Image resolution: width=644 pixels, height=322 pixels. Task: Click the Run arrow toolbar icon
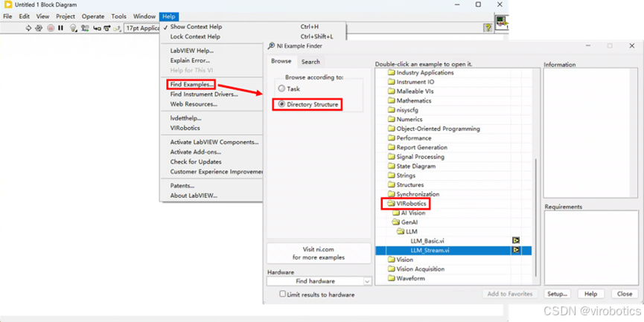point(28,28)
